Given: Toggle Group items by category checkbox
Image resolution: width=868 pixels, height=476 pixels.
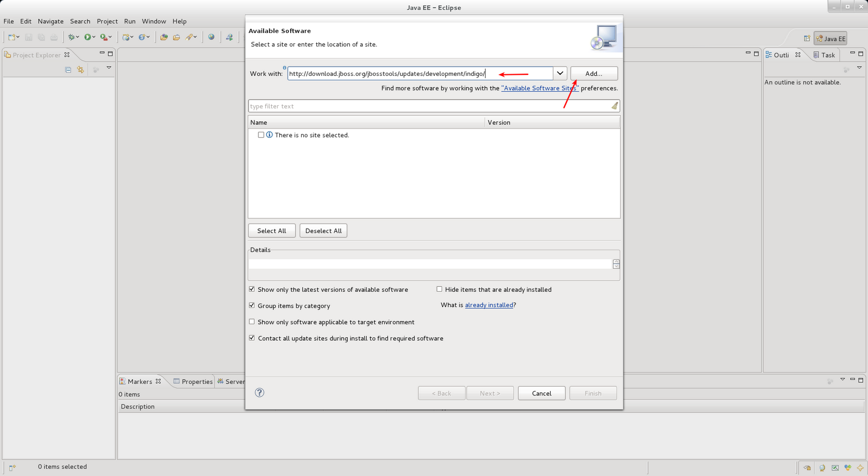Looking at the screenshot, I should tap(252, 306).
